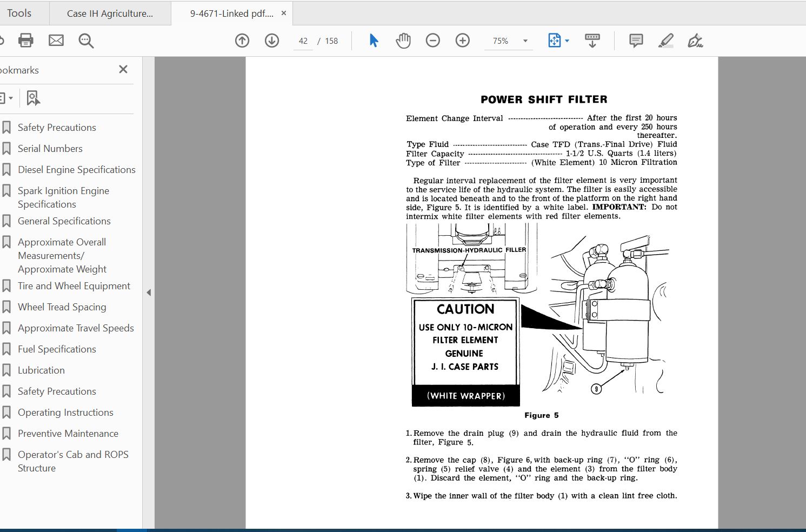Collapse the bookmarks sidebar with the arrow
The image size is (806, 532).
(x=149, y=292)
